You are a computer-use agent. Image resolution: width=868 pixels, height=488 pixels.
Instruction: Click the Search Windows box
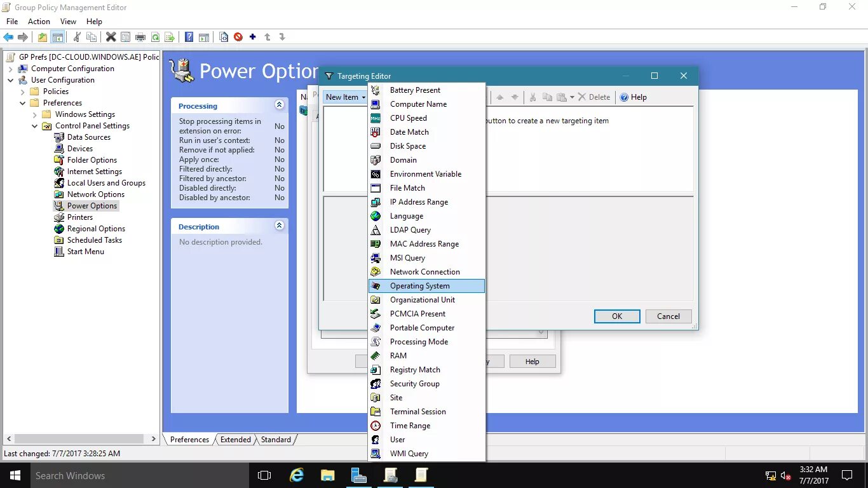tap(139, 475)
